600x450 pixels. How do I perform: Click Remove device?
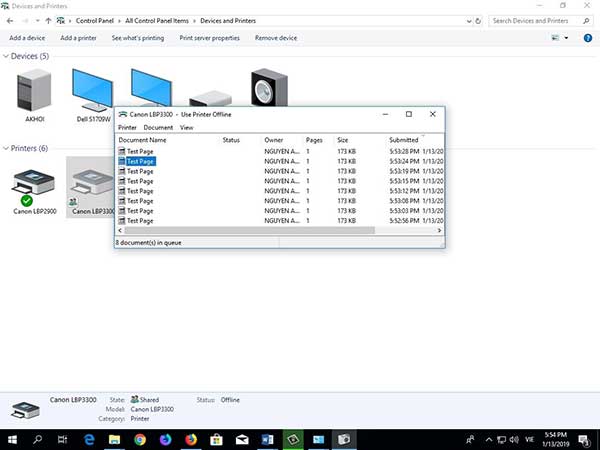276,38
